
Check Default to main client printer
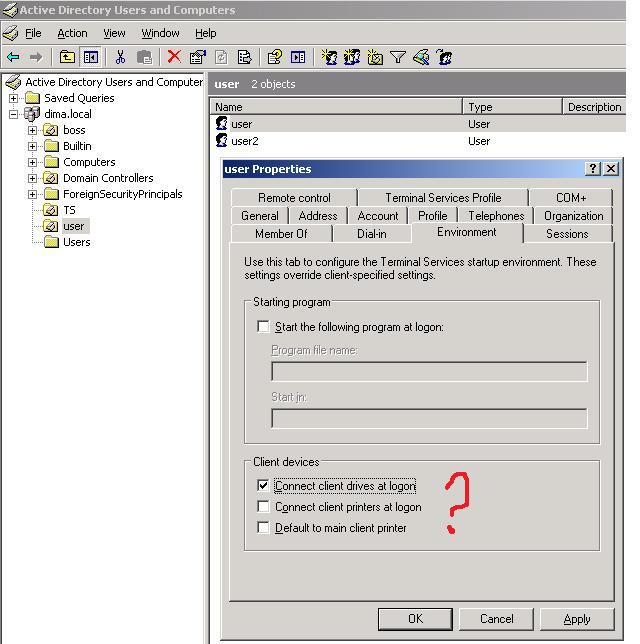tap(263, 527)
